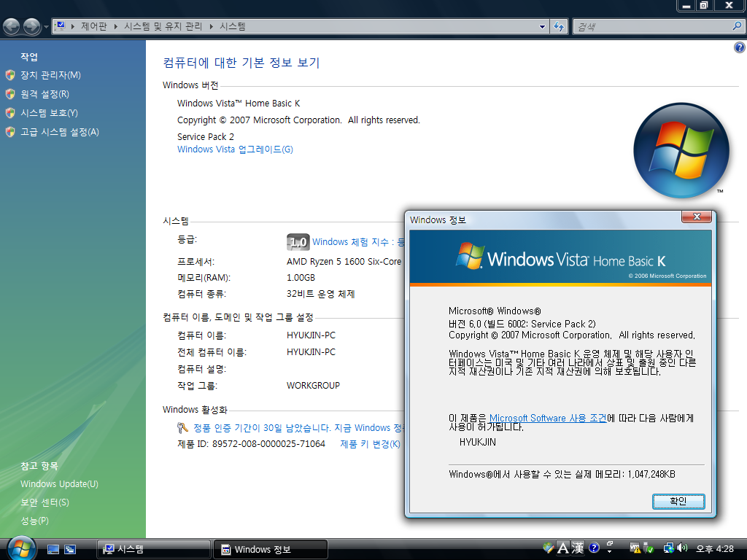Toggle the A input mode IME button

[563, 548]
